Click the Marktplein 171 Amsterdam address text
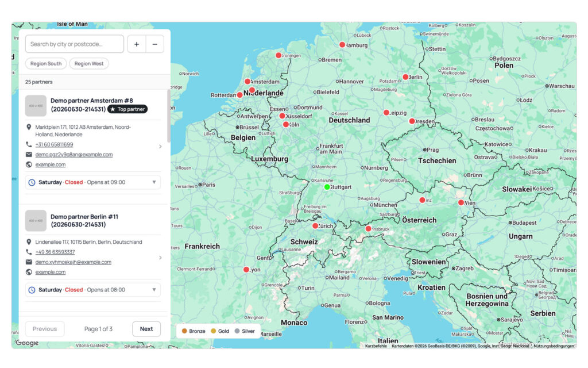The width and height of the screenshot is (588, 368). point(83,131)
